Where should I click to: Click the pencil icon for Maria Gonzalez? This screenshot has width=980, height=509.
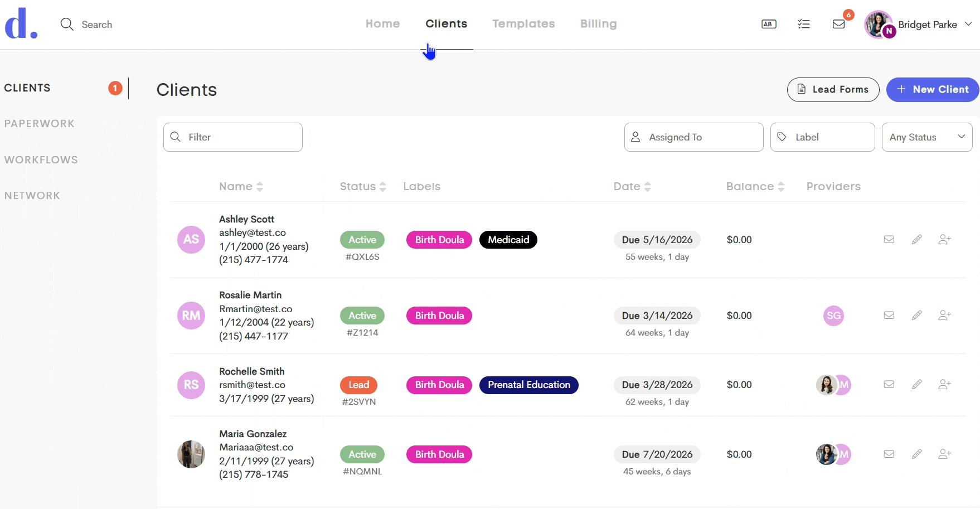[917, 454]
